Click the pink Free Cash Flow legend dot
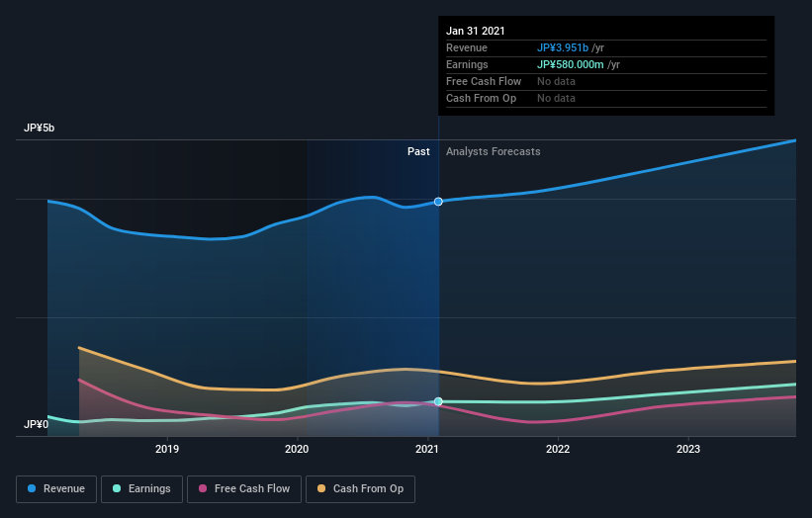Viewport: 812px width, 518px height. pyautogui.click(x=203, y=488)
